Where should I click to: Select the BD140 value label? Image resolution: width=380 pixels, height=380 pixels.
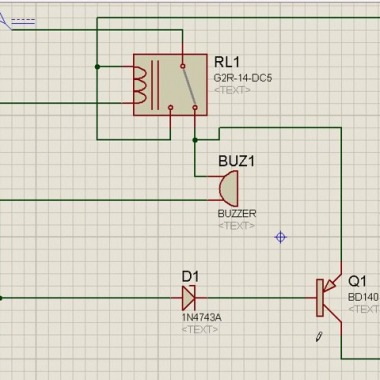(363, 297)
